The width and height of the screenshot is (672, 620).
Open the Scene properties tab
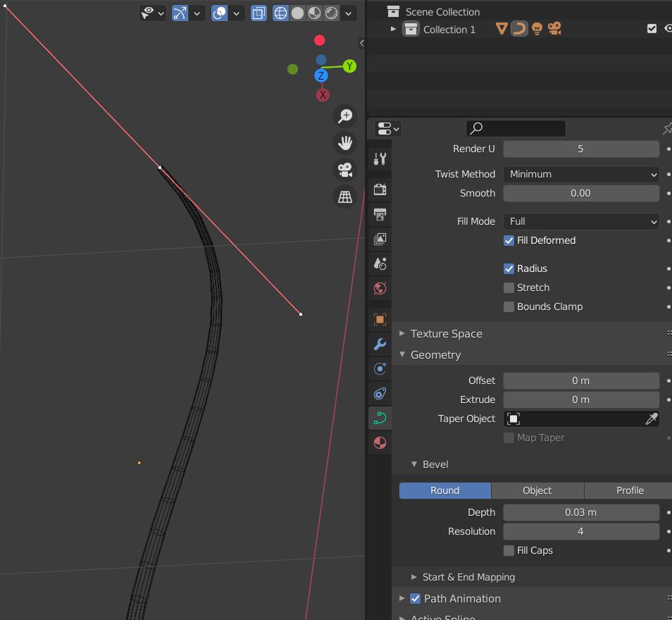coord(380,263)
